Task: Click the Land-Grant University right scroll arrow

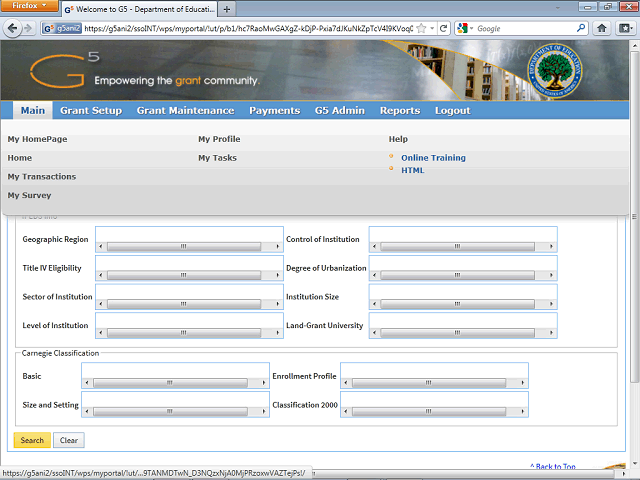Action: [x=551, y=333]
